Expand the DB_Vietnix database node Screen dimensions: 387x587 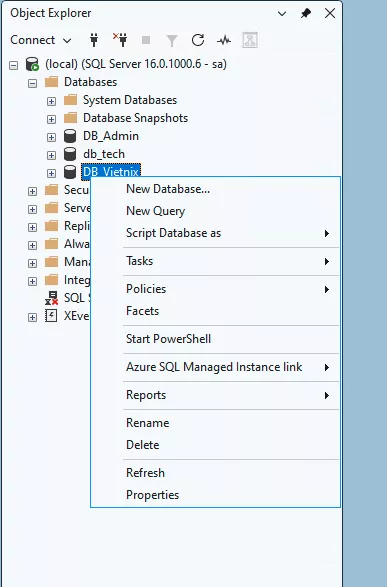pos(51,173)
